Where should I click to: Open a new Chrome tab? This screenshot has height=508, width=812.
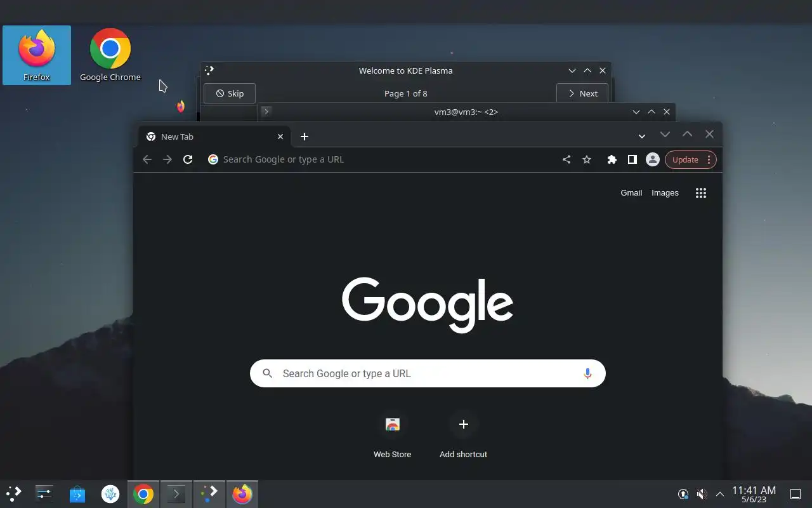coord(304,137)
